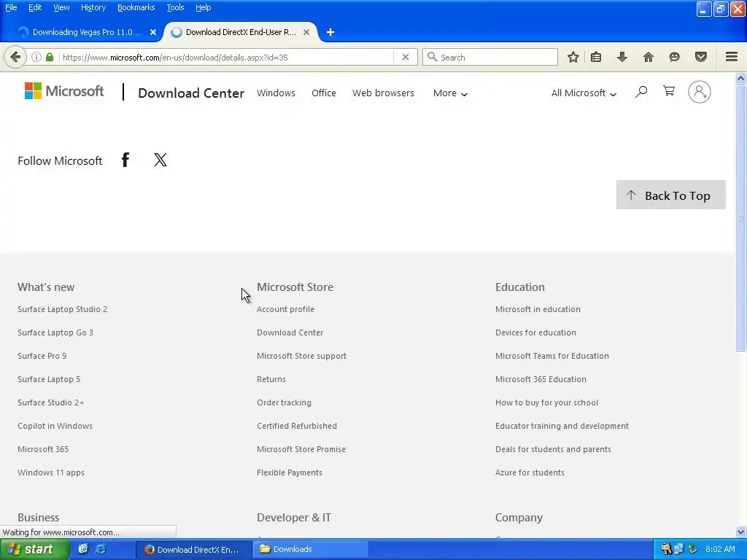Click the page scrollbar down arrow

coord(741,532)
